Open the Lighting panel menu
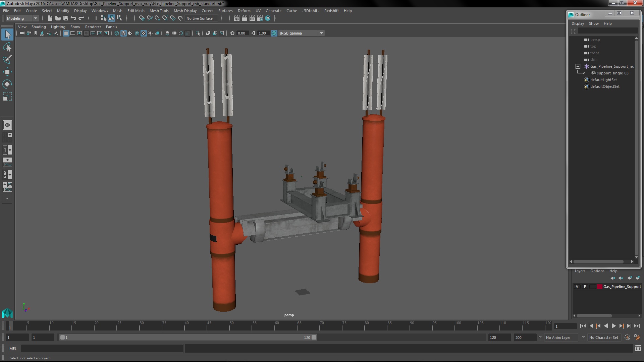This screenshot has height=362, width=644. (x=58, y=27)
